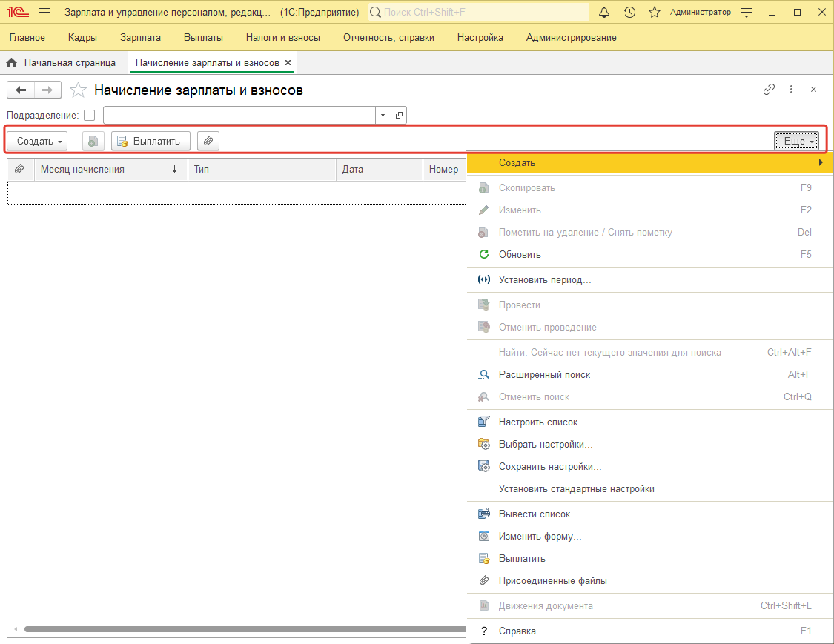The image size is (834, 644).
Task: Open the main hamburger menu icon
Action: coord(44,13)
